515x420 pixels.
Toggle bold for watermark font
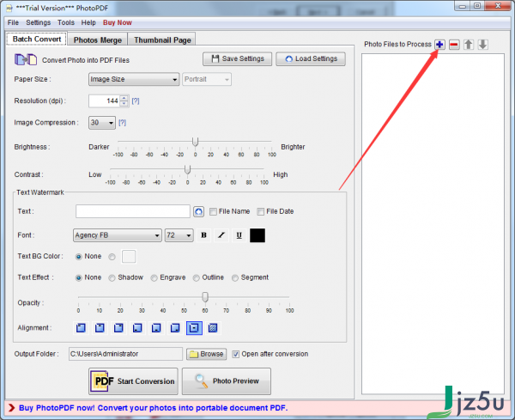point(203,235)
